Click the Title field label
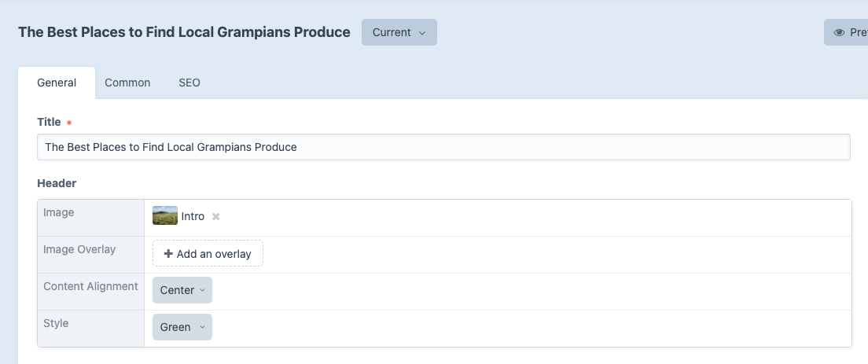Viewport: 868px width, 364px height. (x=49, y=123)
